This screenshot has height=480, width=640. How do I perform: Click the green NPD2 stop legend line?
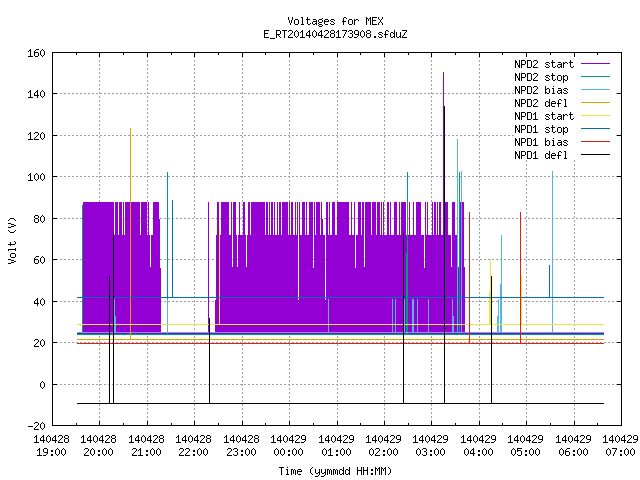(x=596, y=76)
